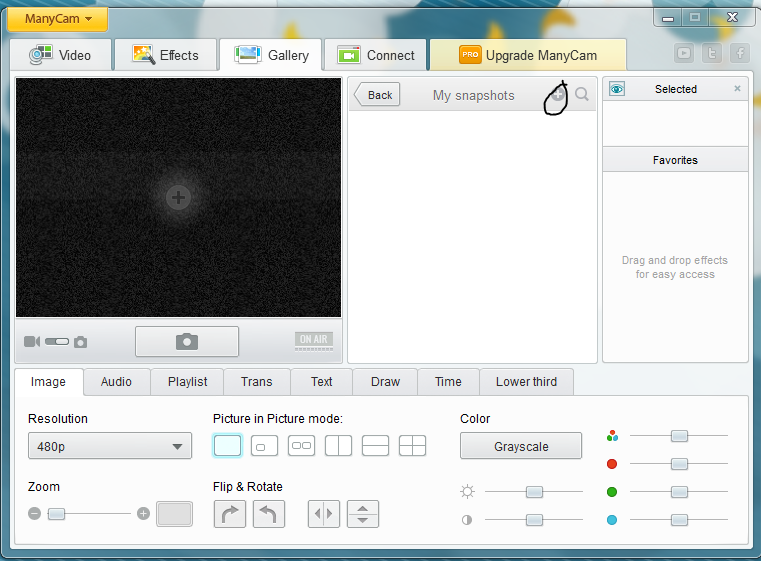This screenshot has height=561, width=761.
Task: Open the Trans tab
Action: (257, 382)
